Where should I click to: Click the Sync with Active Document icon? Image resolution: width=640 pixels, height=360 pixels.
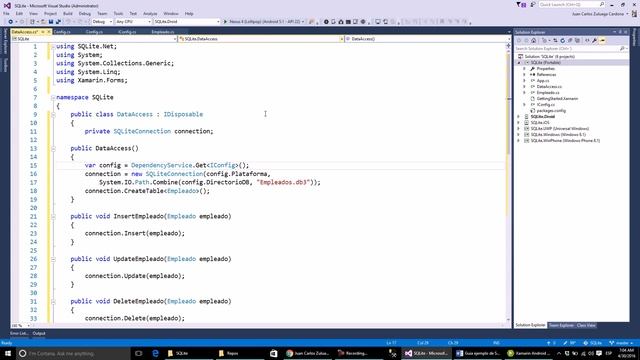pos(555,40)
